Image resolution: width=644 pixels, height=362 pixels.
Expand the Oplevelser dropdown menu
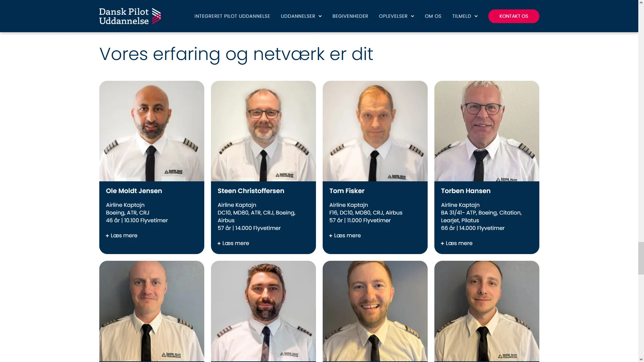point(396,16)
